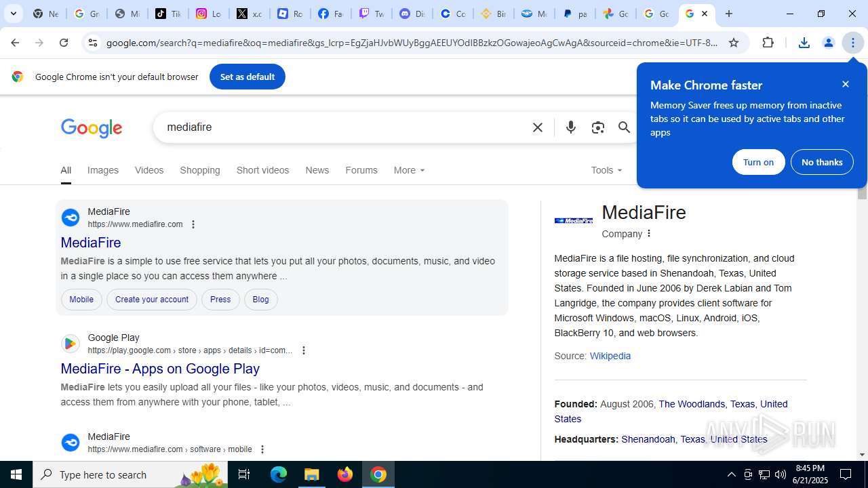Expand the Tools dropdown
Image resolution: width=868 pixels, height=488 pixels.
click(606, 170)
